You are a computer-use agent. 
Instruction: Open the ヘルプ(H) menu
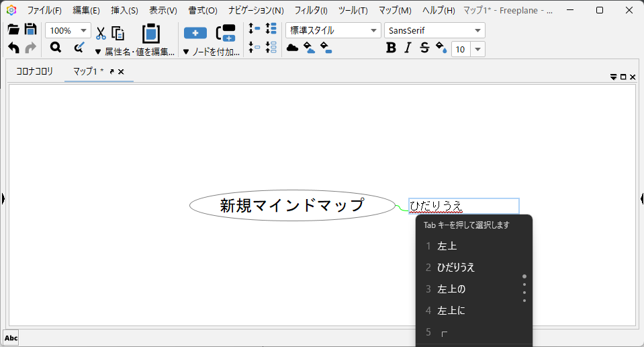(x=439, y=10)
